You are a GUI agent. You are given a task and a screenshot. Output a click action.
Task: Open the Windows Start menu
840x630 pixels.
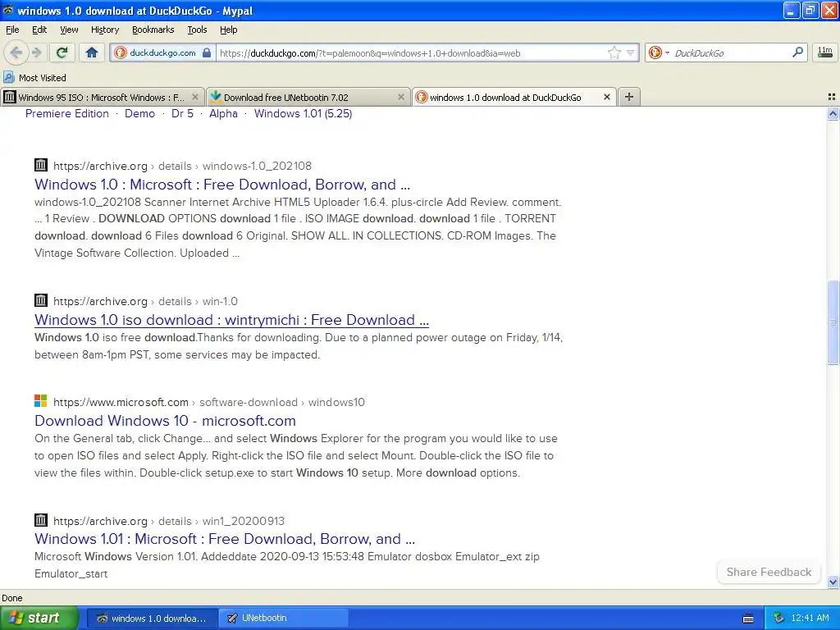tap(39, 618)
